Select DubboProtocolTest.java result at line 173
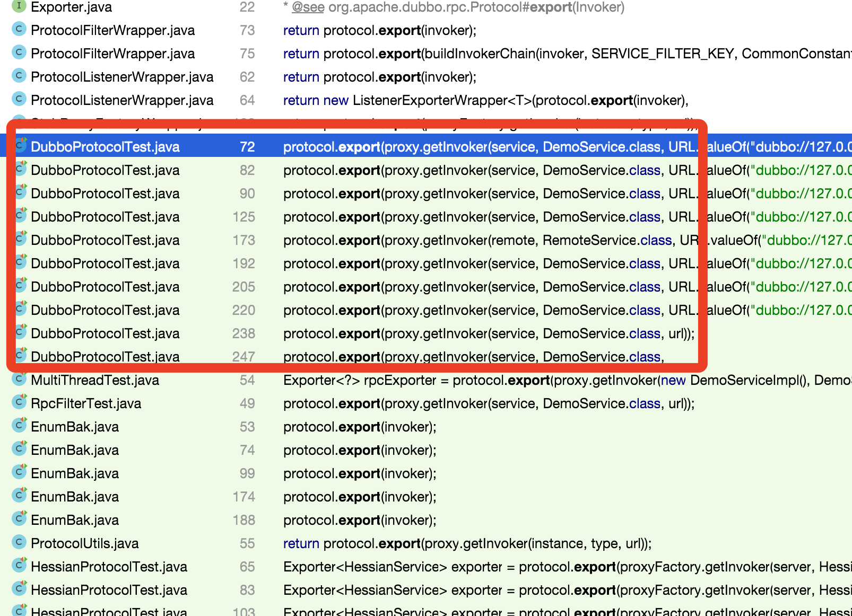Screen dimensions: 852x616 point(426,240)
